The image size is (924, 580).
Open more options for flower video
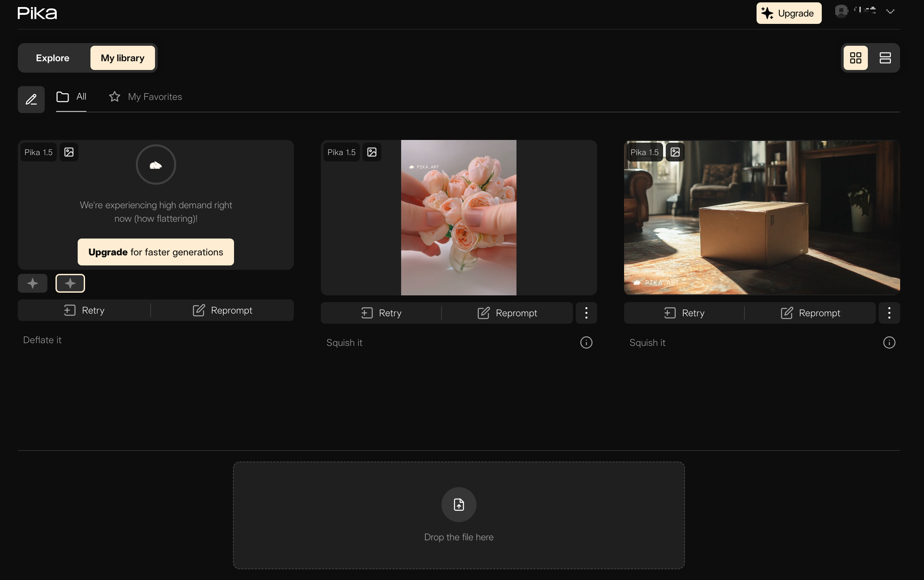click(x=586, y=313)
